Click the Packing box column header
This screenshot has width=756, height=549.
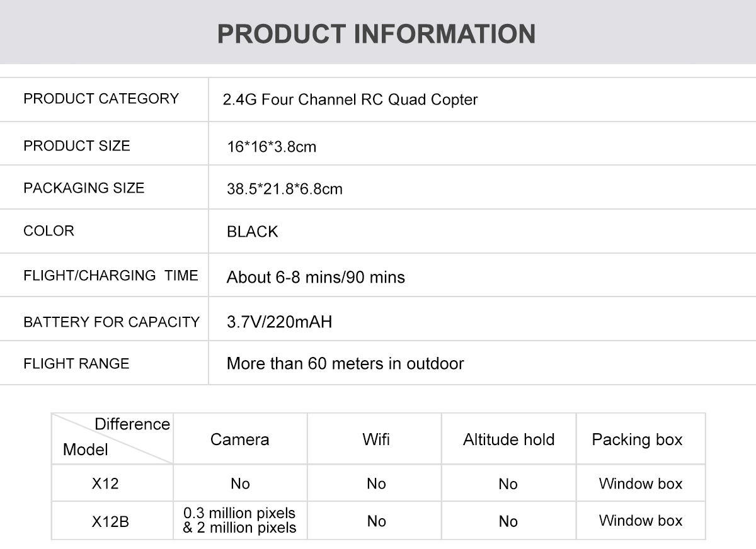click(x=637, y=439)
